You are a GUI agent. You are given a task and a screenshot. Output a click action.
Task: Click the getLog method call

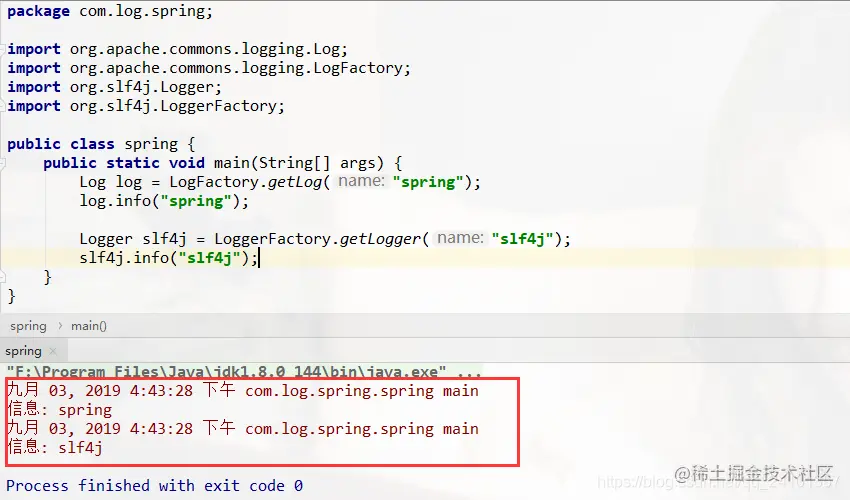(295, 182)
